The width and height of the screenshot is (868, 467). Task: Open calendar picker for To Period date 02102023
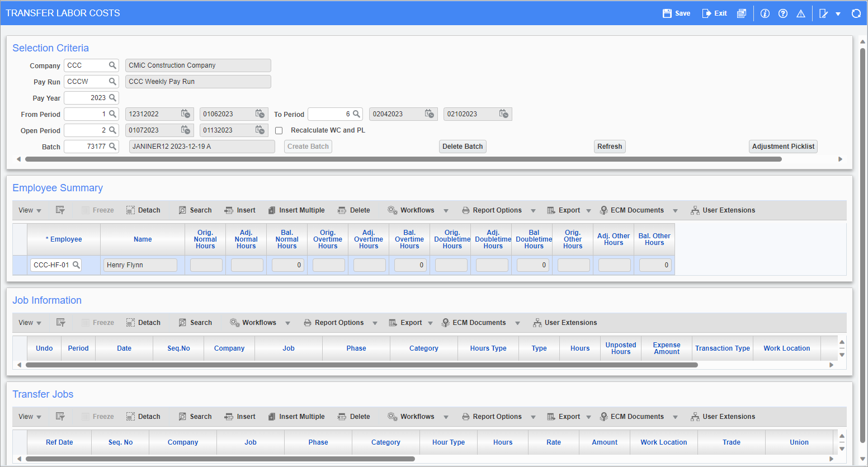[x=503, y=114]
